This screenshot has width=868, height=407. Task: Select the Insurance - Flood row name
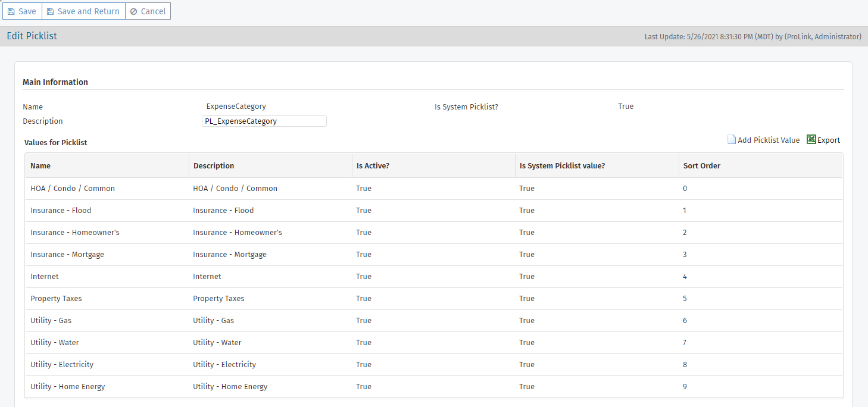point(61,211)
